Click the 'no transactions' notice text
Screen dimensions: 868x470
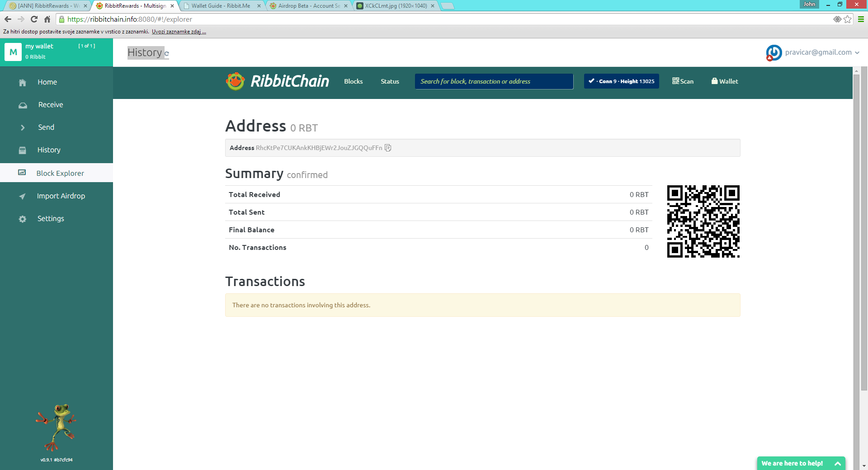point(301,305)
